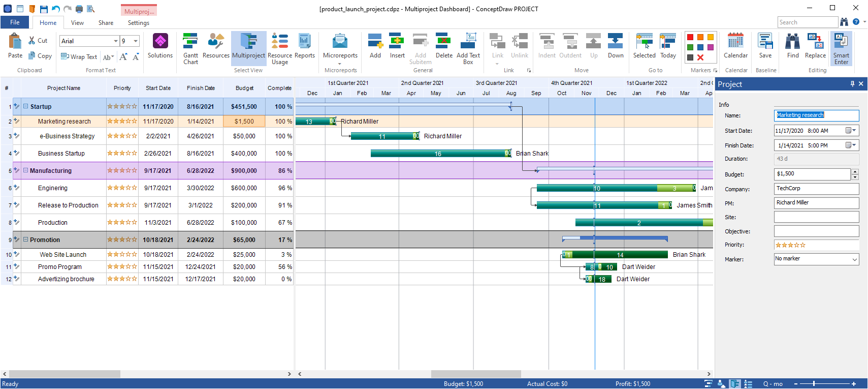Image resolution: width=868 pixels, height=389 pixels.
Task: Open the Ab text case dropdown
Action: point(109,57)
